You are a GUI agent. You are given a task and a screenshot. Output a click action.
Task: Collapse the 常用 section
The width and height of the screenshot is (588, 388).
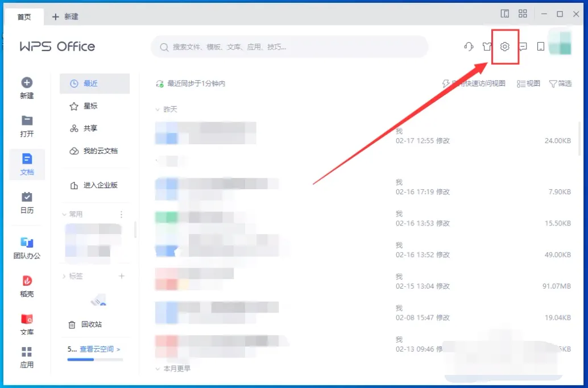[x=64, y=214]
